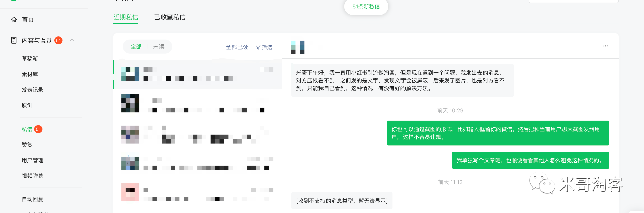Click the 前天 10:29 timestamp
644x213 pixels.
click(450, 110)
